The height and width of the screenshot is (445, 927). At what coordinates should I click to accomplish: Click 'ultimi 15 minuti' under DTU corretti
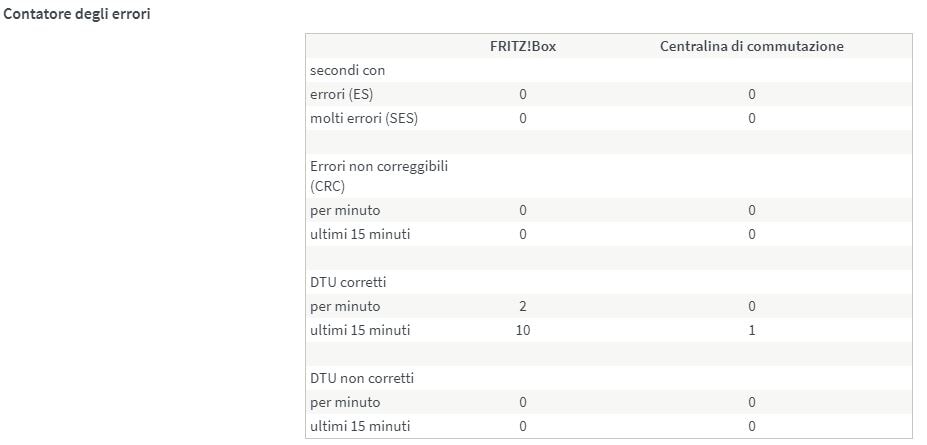tap(360, 330)
